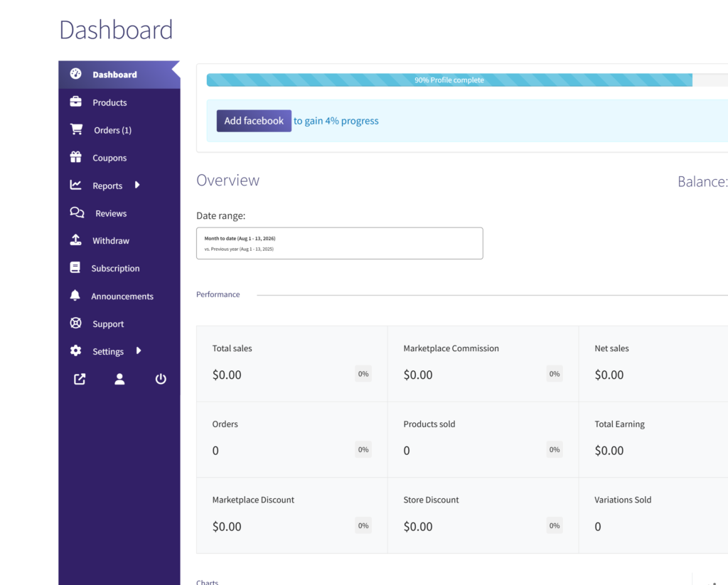Click the Overview heading
728x585 pixels.
(x=228, y=180)
